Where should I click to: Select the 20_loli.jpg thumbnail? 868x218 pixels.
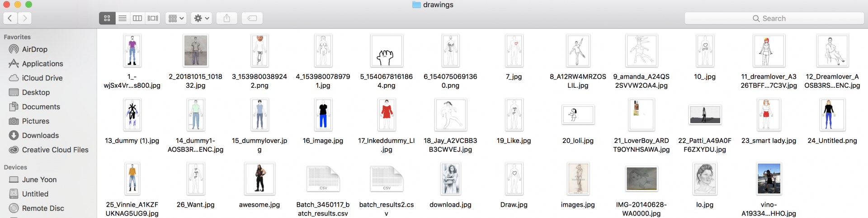tap(578, 115)
